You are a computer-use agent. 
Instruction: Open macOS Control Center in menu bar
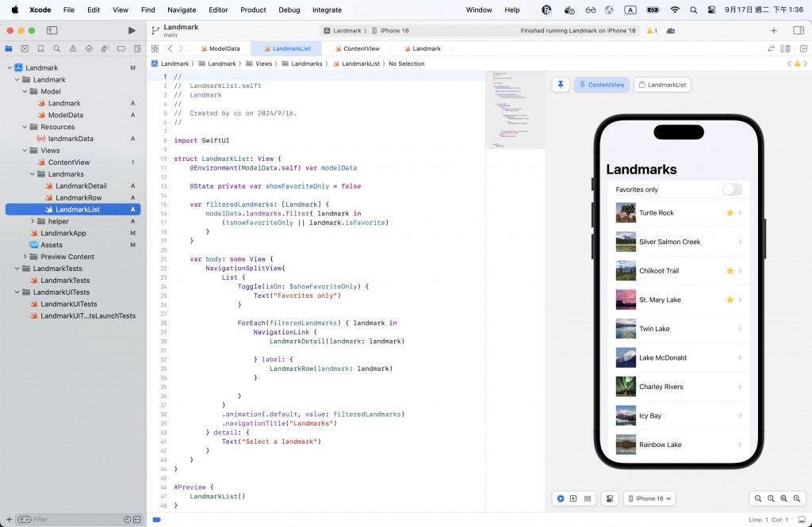coord(711,10)
